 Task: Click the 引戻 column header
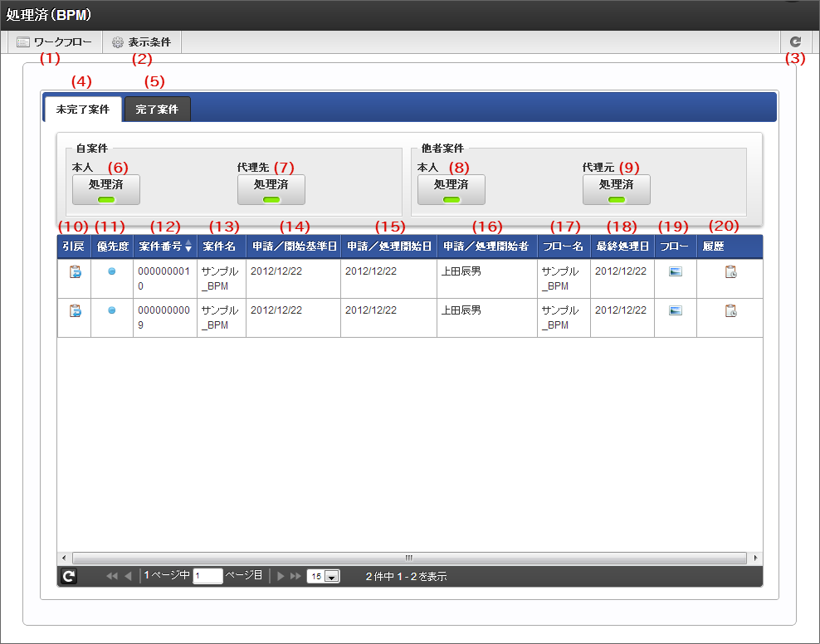pos(74,246)
